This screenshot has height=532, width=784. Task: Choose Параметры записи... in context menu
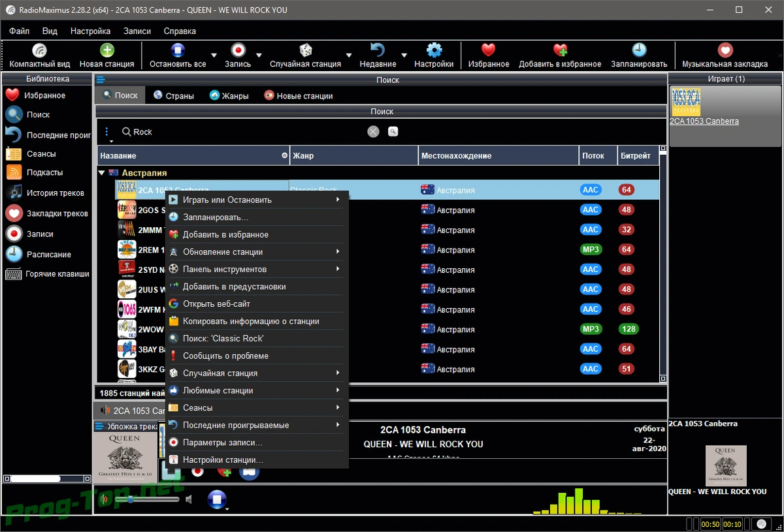pyautogui.click(x=257, y=442)
